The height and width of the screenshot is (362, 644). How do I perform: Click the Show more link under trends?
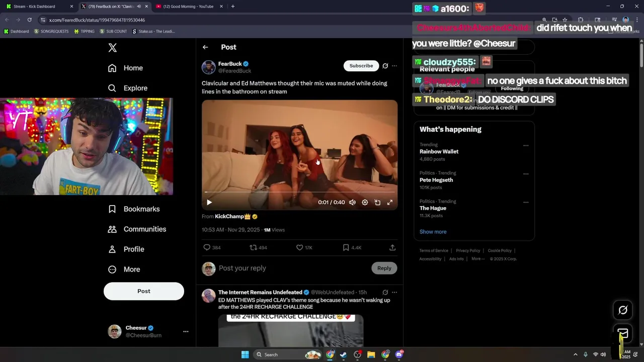pyautogui.click(x=433, y=232)
